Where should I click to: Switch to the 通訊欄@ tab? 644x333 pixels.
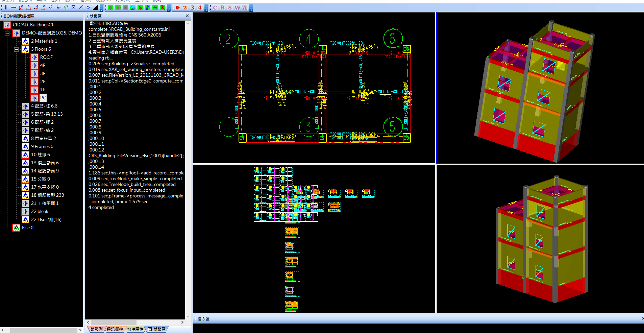click(115, 329)
